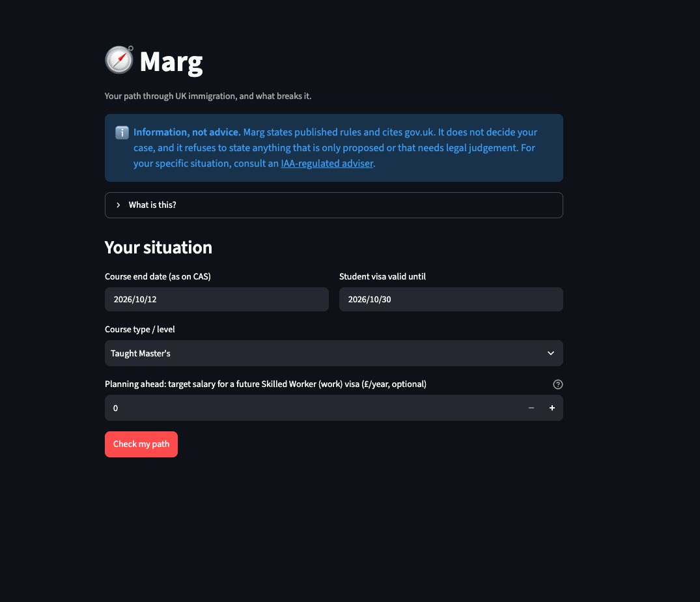700x602 pixels.
Task: Open the salary field help tooltip icon
Action: (x=557, y=384)
